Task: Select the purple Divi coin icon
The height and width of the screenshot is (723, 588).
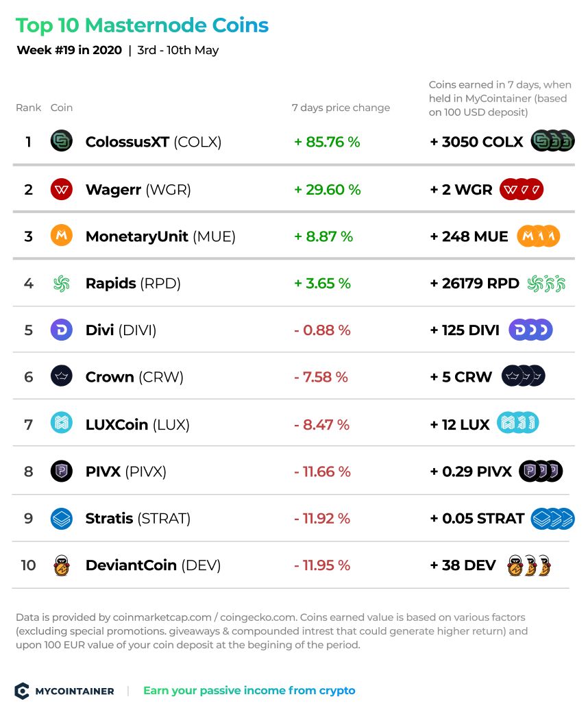Action: coord(62,330)
